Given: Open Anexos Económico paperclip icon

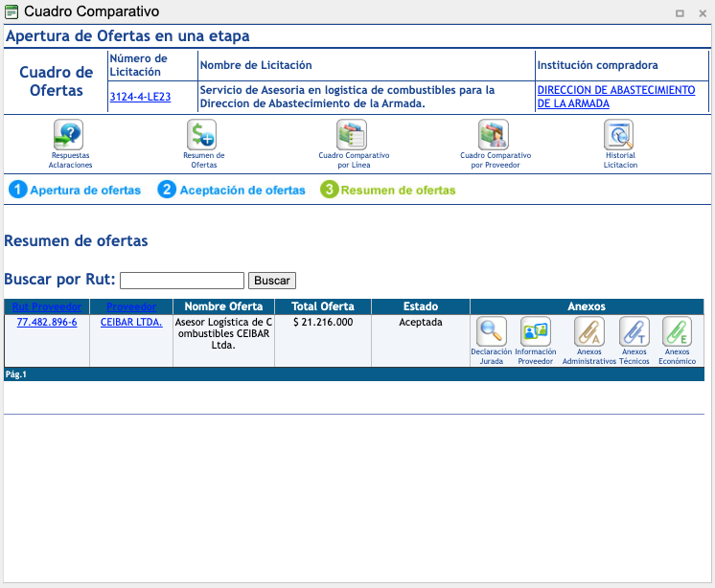Looking at the screenshot, I should (677, 331).
